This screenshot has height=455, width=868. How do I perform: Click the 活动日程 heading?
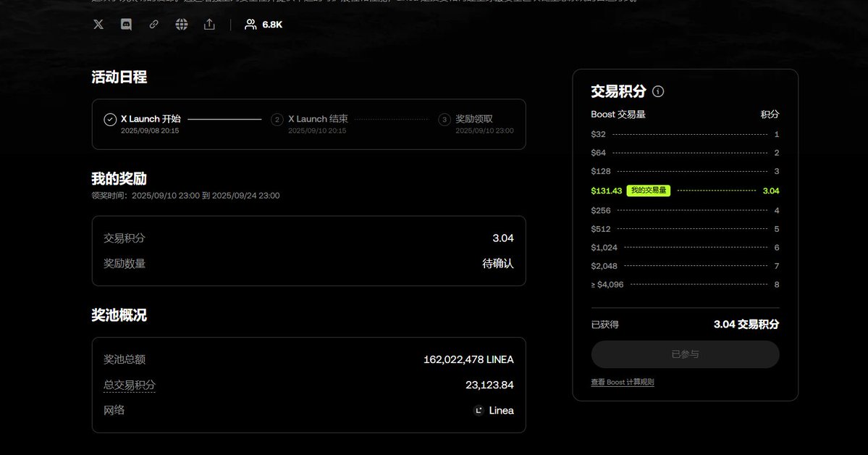click(119, 77)
